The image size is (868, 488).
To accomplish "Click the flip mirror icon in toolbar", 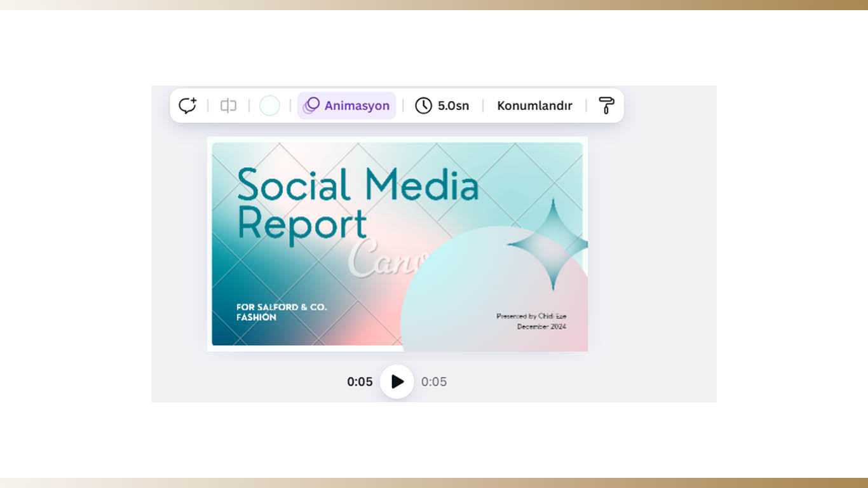I will tap(228, 105).
